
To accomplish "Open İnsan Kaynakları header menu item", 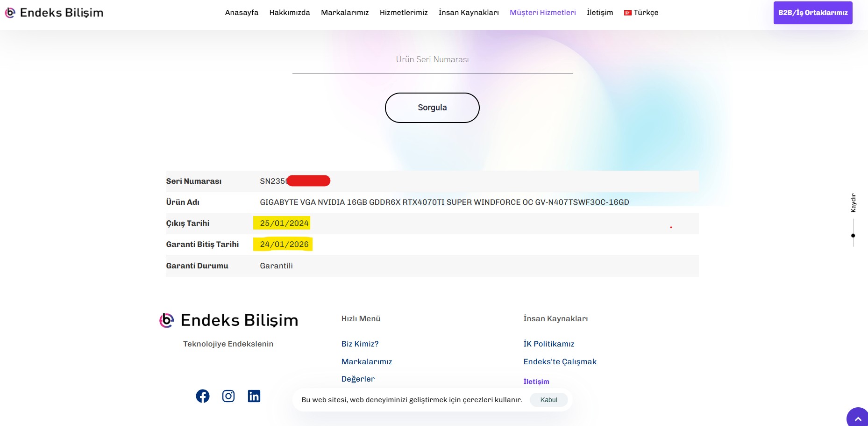I will (x=469, y=13).
